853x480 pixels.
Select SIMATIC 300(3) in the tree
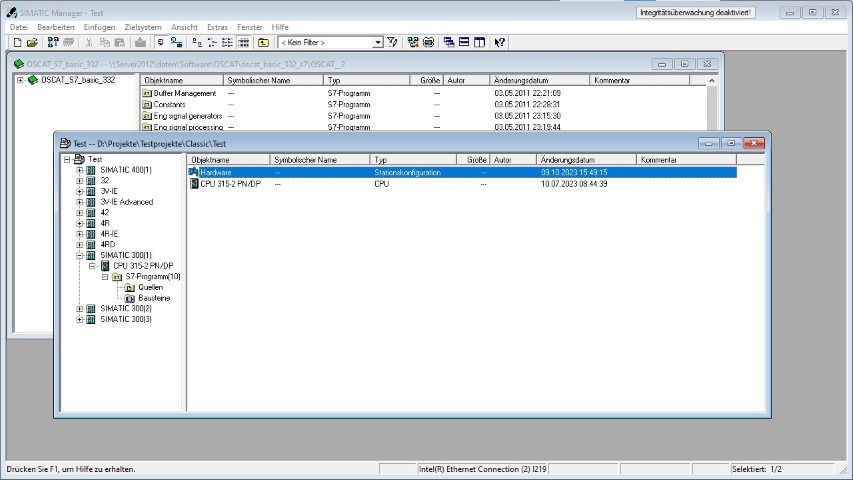[x=126, y=319]
